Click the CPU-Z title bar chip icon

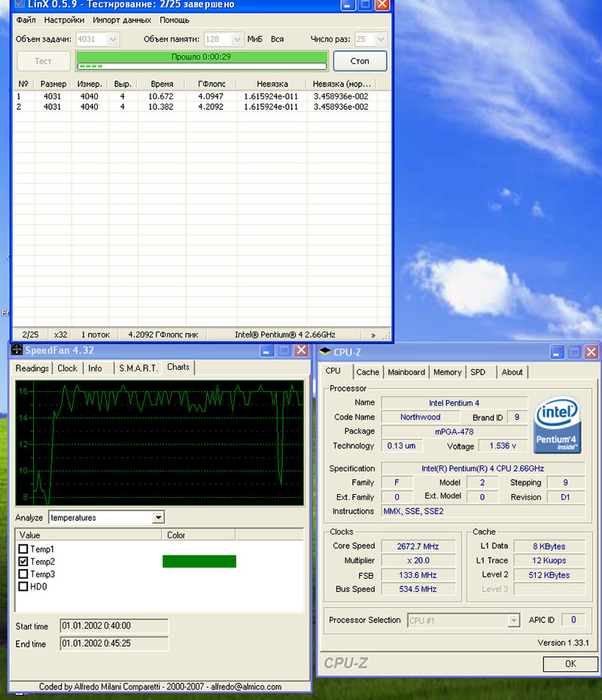pos(325,352)
